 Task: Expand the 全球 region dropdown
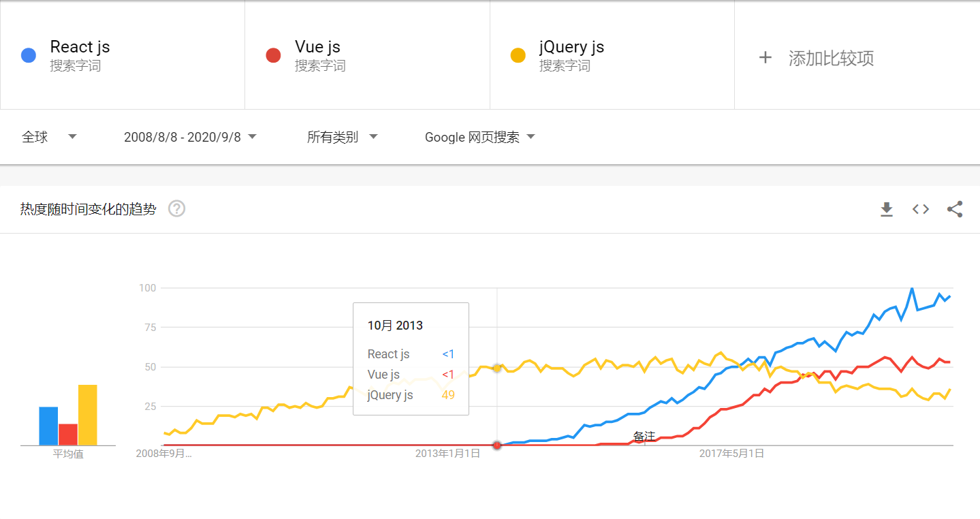(x=49, y=137)
